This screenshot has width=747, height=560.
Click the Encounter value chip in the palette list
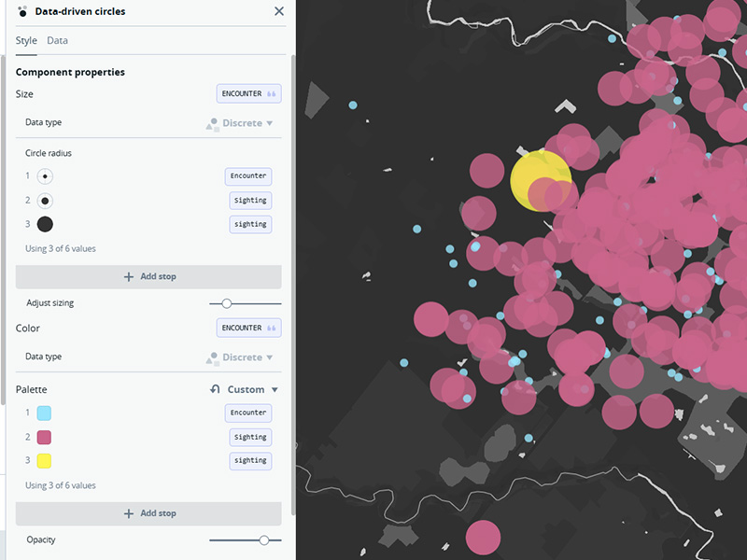(248, 413)
